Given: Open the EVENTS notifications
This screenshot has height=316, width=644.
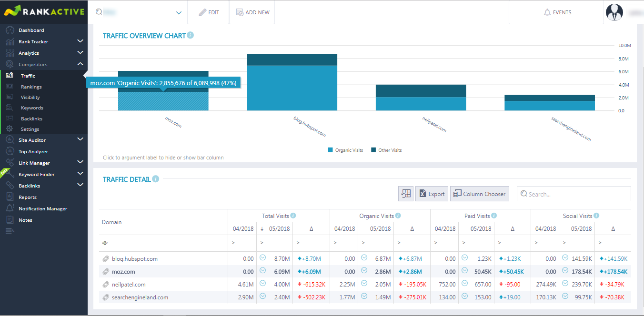Looking at the screenshot, I should coord(557,12).
